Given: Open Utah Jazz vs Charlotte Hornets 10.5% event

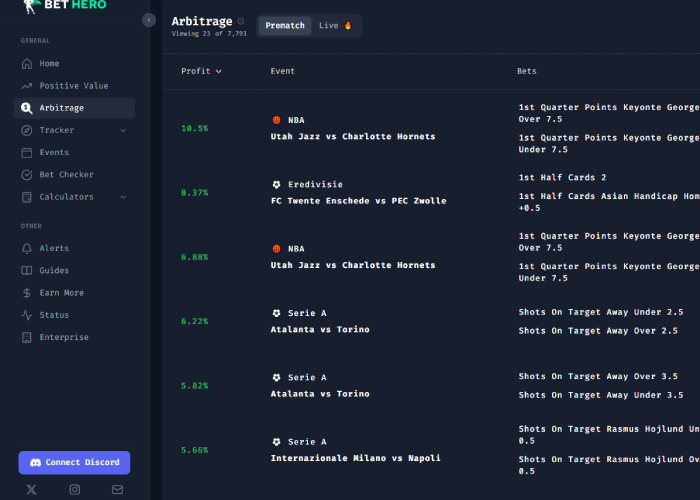Looking at the screenshot, I should click(x=353, y=137).
